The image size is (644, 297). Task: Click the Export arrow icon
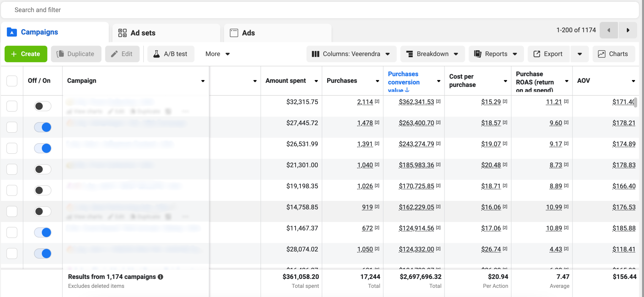[x=537, y=54]
